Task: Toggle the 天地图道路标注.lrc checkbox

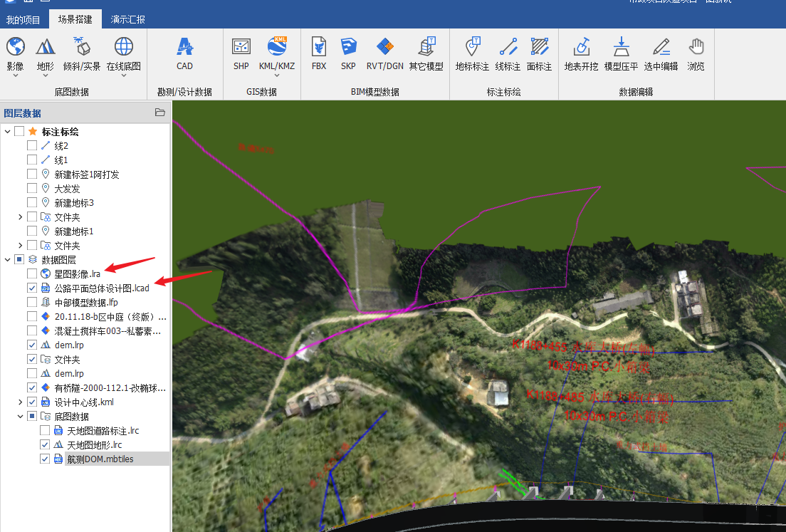Action: (x=45, y=431)
